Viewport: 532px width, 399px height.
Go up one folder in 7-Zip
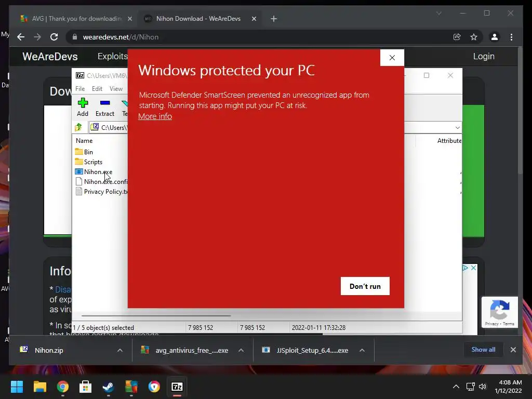pos(78,127)
